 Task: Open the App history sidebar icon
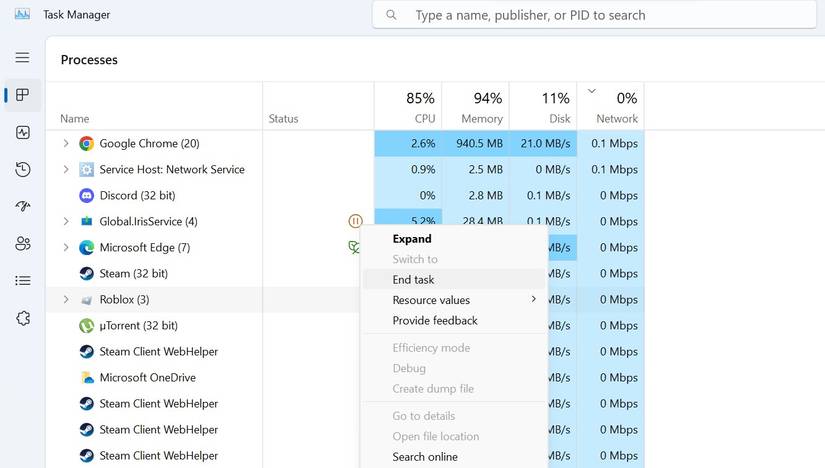[x=22, y=170]
